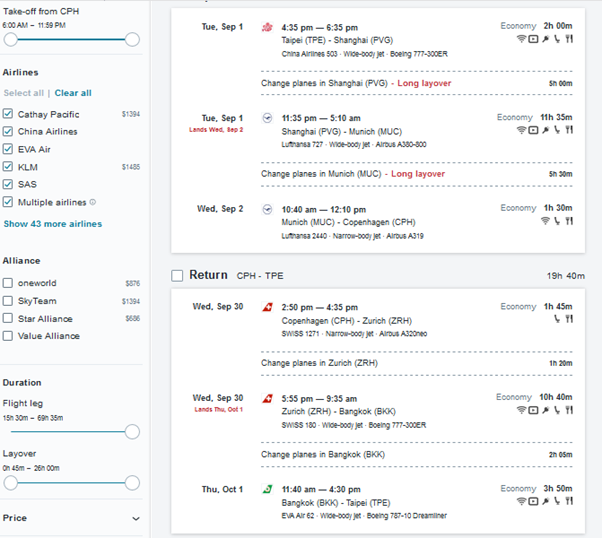
Task: Click meal icon on Shanghai-Munich flight
Action: (569, 130)
